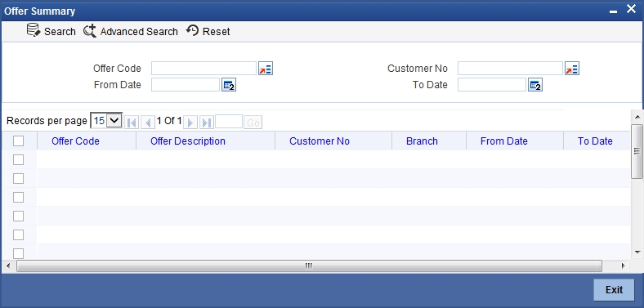
Task: Open the Records per page dropdown
Action: pyautogui.click(x=106, y=121)
